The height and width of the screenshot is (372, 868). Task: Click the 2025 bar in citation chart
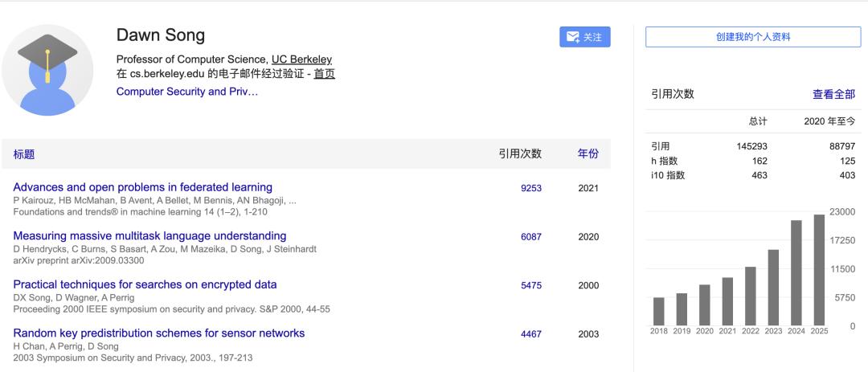point(819,270)
